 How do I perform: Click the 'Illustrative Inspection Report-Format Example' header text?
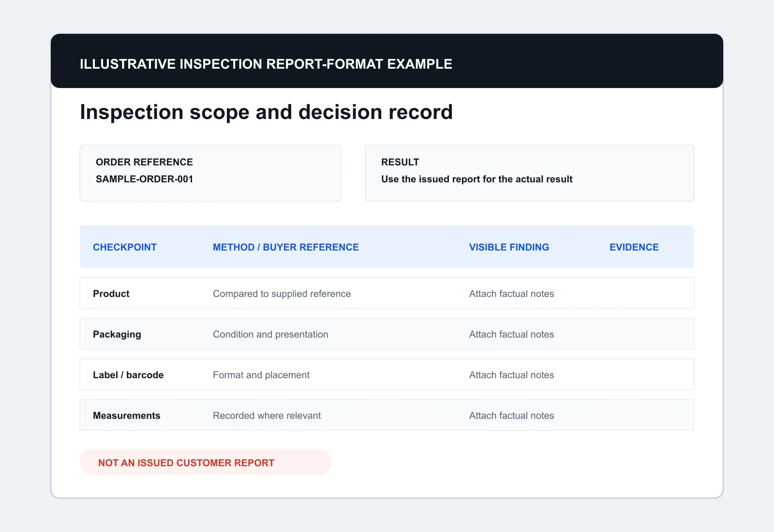click(x=266, y=64)
